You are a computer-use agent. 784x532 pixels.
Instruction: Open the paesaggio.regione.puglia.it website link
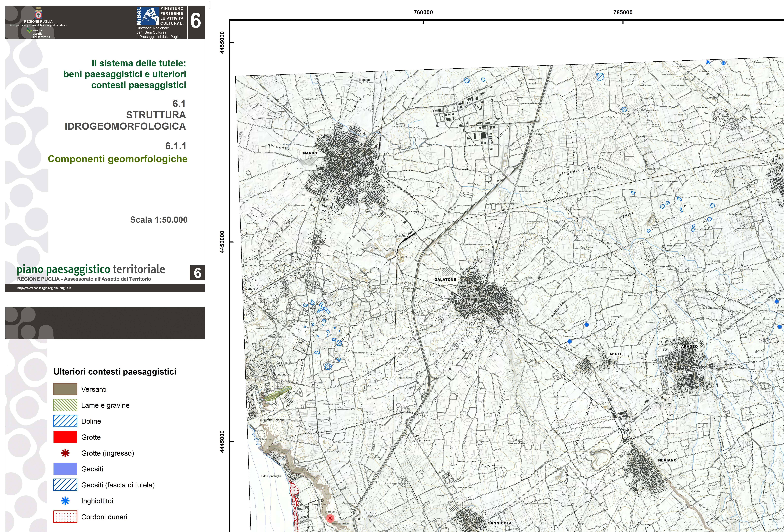pyautogui.click(x=44, y=288)
